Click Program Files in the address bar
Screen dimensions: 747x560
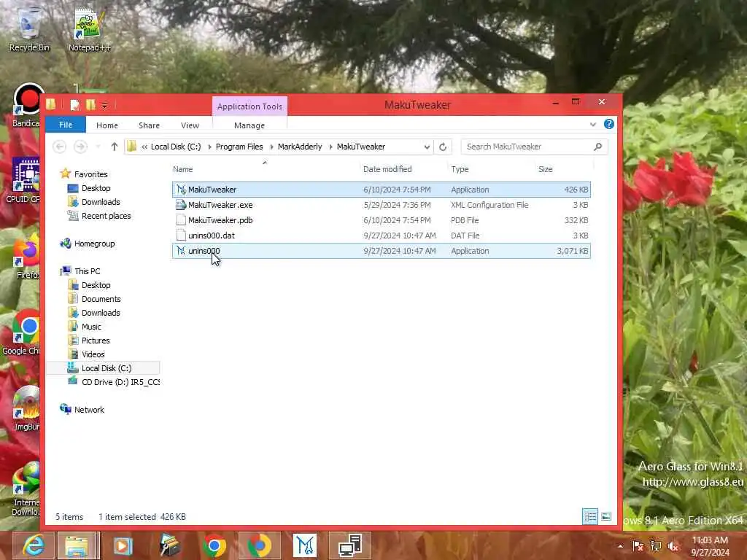click(x=239, y=147)
